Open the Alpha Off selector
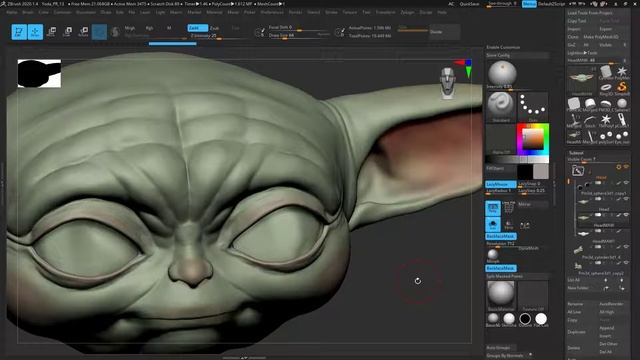Image resolution: width=640 pixels, height=360 pixels. pyautogui.click(x=501, y=139)
